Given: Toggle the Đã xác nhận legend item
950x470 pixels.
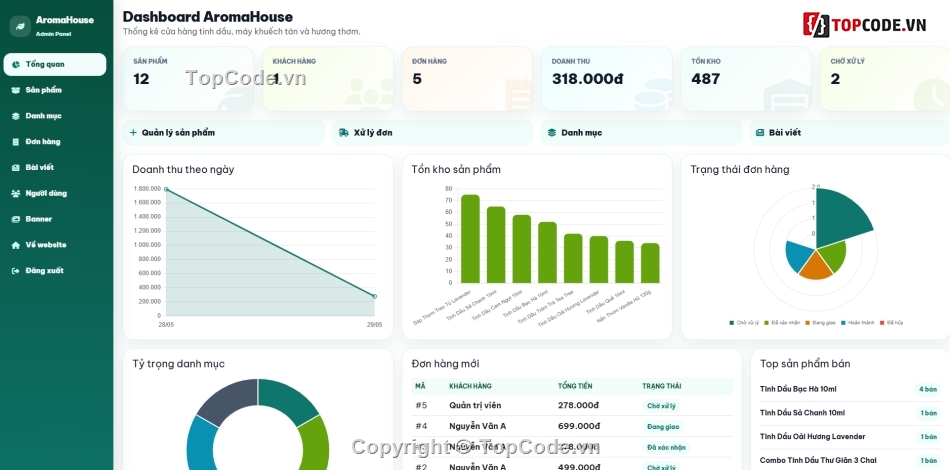Looking at the screenshot, I should point(782,323).
